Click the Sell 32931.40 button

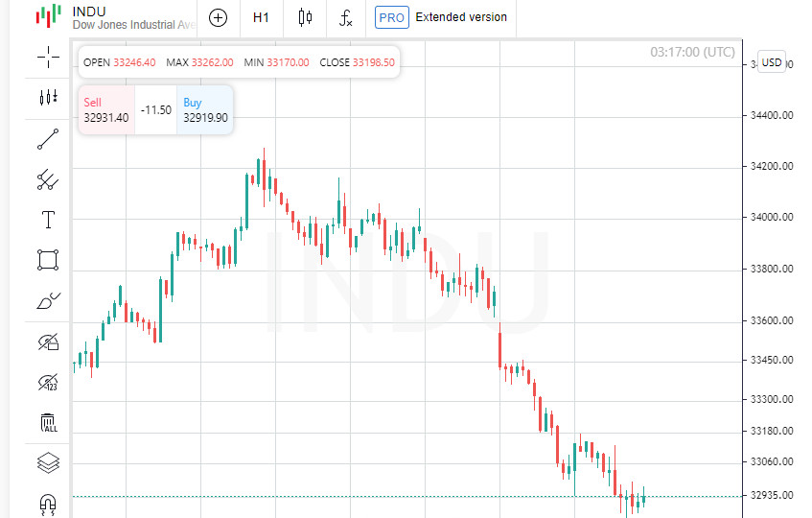(x=105, y=110)
